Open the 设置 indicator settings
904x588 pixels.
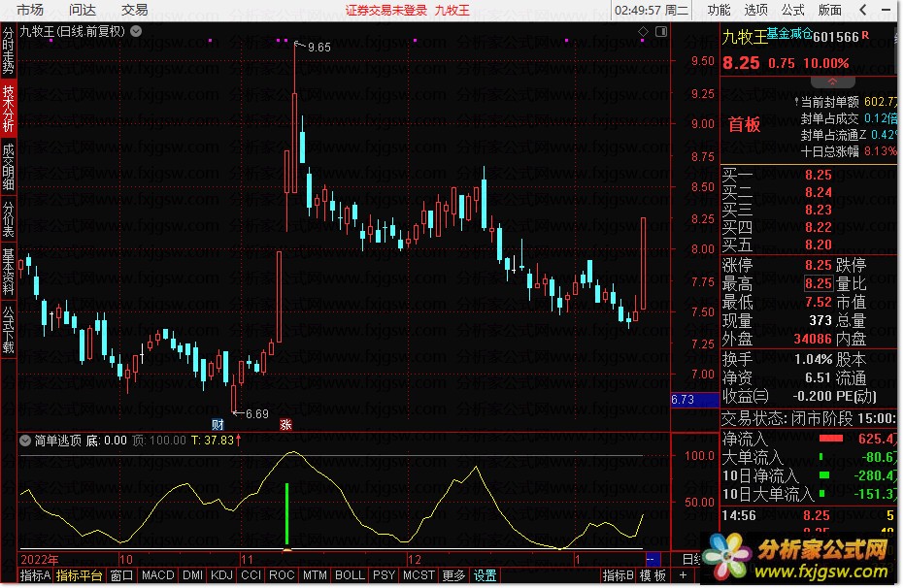point(485,575)
